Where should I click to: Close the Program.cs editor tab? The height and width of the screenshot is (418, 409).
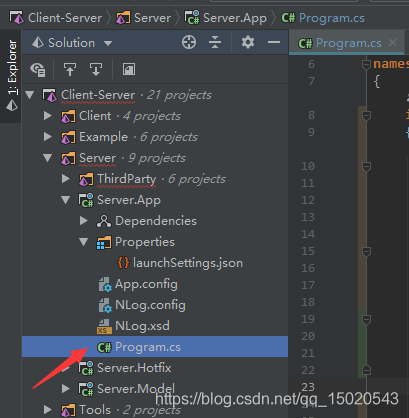coord(392,43)
